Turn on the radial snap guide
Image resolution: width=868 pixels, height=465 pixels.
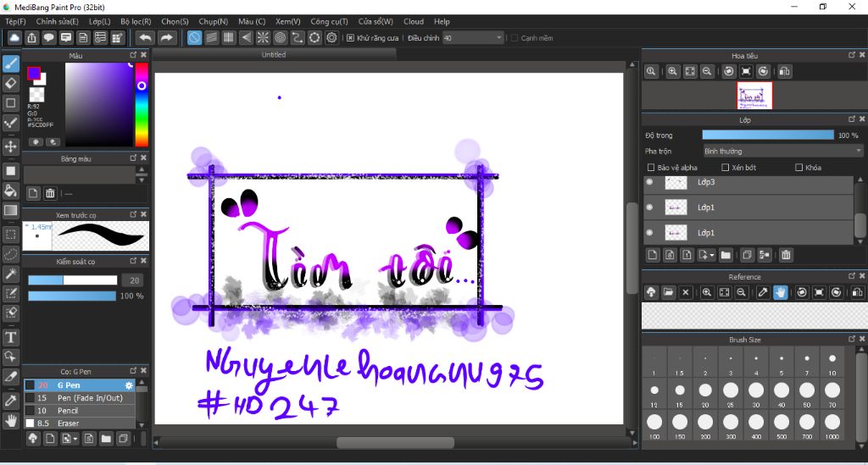point(263,37)
